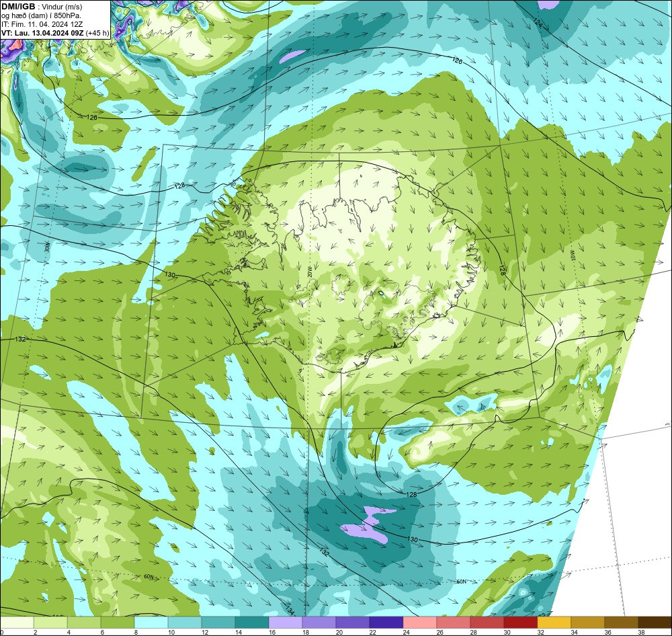This screenshot has width=672, height=636.
Task: Click the '20W' longitude label over Iceland
Action: coord(310,272)
